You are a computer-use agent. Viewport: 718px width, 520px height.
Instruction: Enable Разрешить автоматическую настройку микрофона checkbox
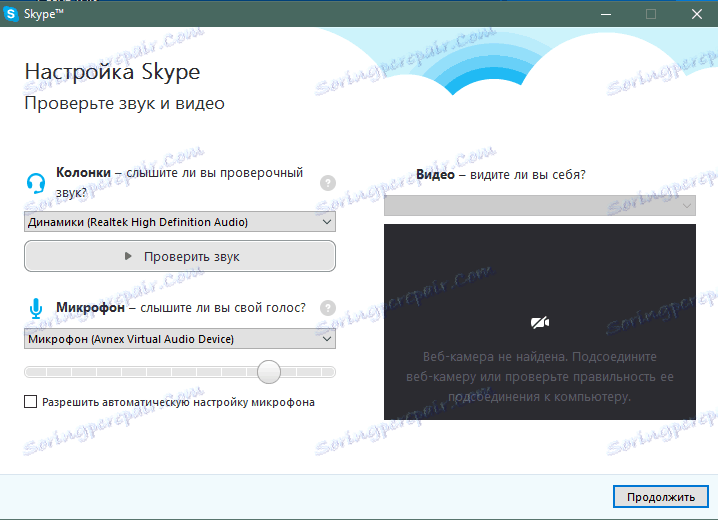[x=31, y=402]
